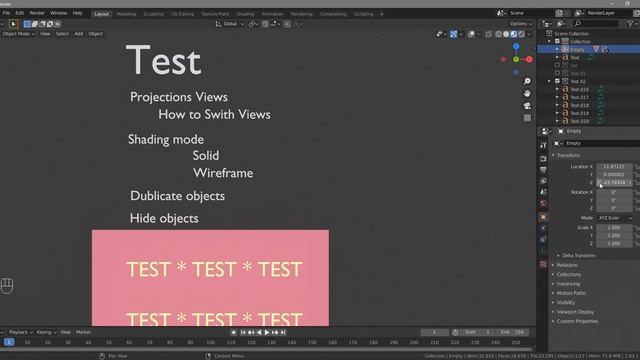Click the Location X value field
Image resolution: width=640 pixels, height=360 pixels.
[614, 167]
